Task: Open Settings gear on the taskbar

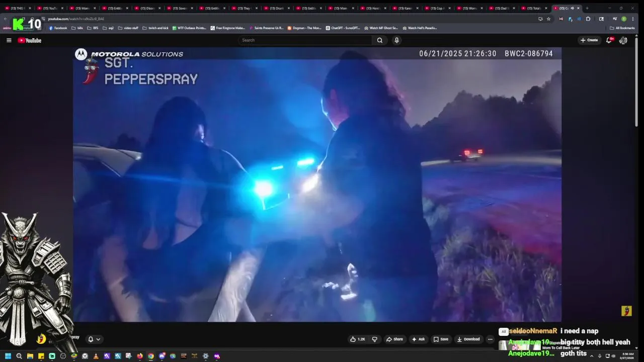Action: coord(205,356)
